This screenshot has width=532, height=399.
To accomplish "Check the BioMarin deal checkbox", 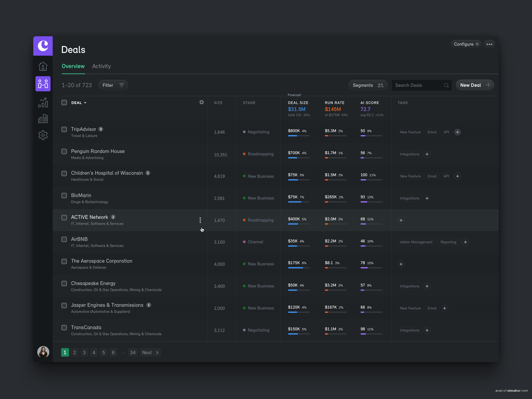I will [64, 196].
